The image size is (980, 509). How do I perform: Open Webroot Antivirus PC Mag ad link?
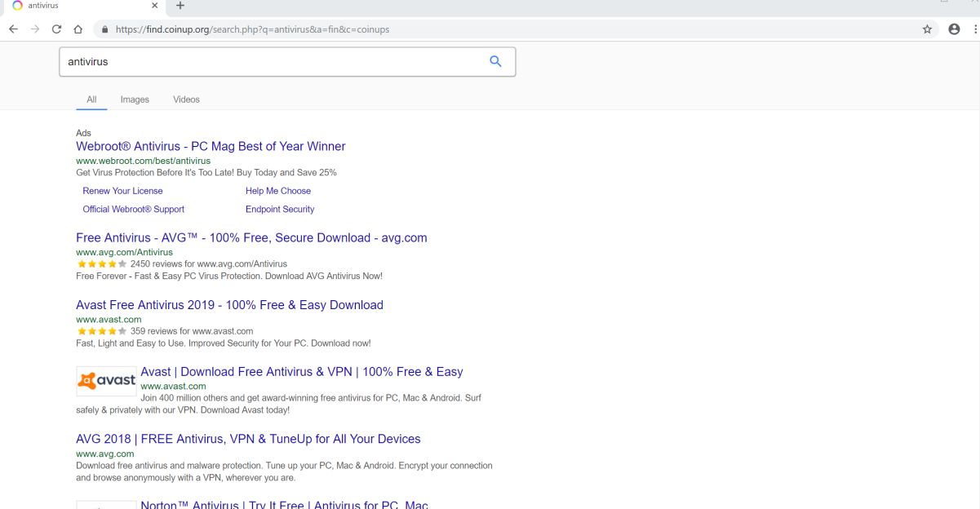(211, 147)
